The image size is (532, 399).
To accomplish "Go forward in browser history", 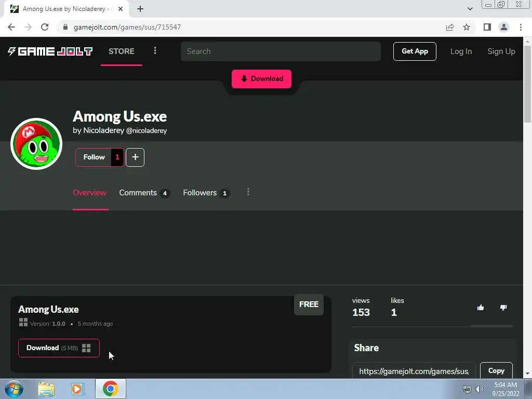I will [28, 27].
